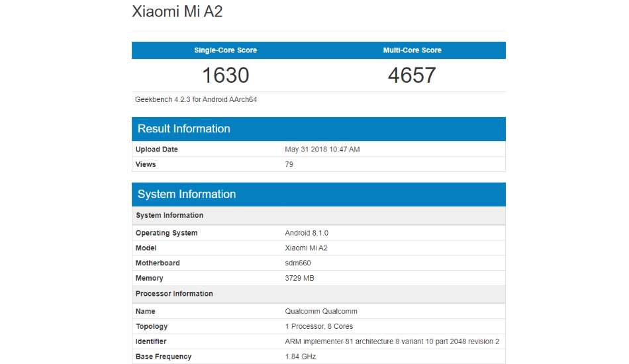Click the Memory label

pos(149,278)
